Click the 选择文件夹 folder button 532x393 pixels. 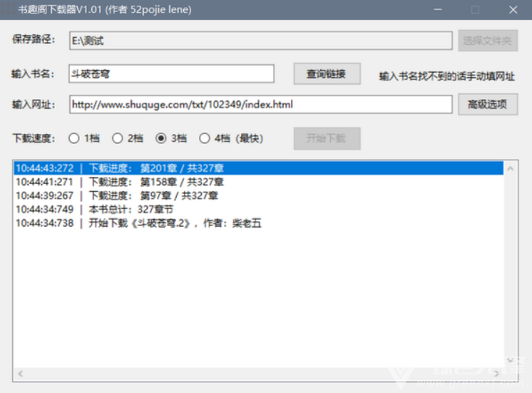pos(488,41)
